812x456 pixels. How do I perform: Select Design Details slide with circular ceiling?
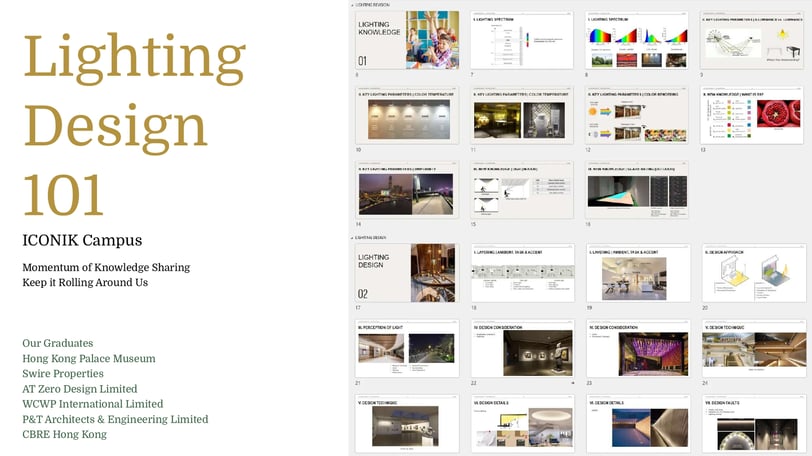tap(523, 424)
